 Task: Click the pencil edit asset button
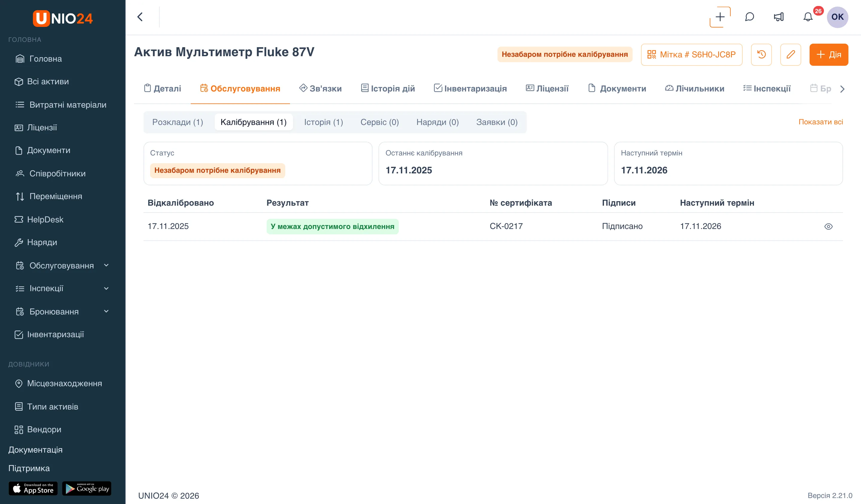tap(791, 54)
